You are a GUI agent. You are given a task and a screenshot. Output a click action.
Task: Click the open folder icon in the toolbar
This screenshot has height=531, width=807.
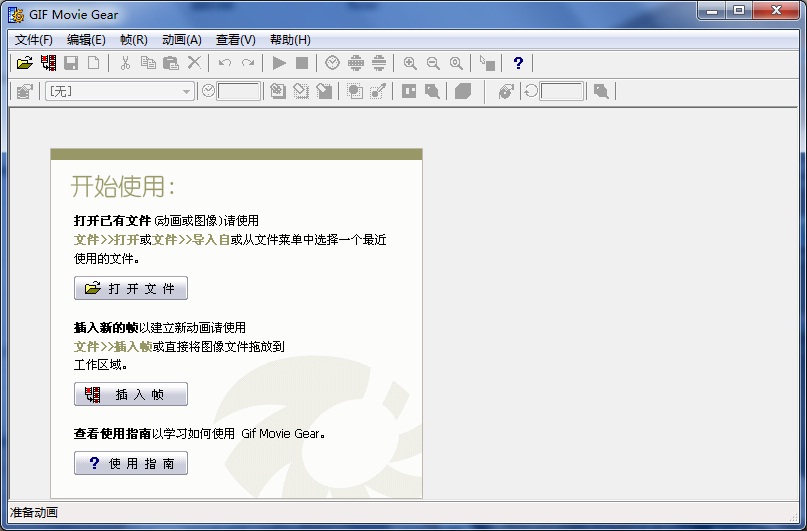coord(24,63)
